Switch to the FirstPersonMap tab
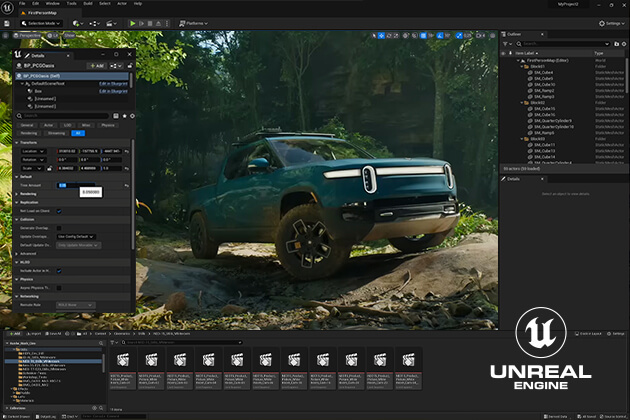The image size is (630, 420). [x=42, y=13]
